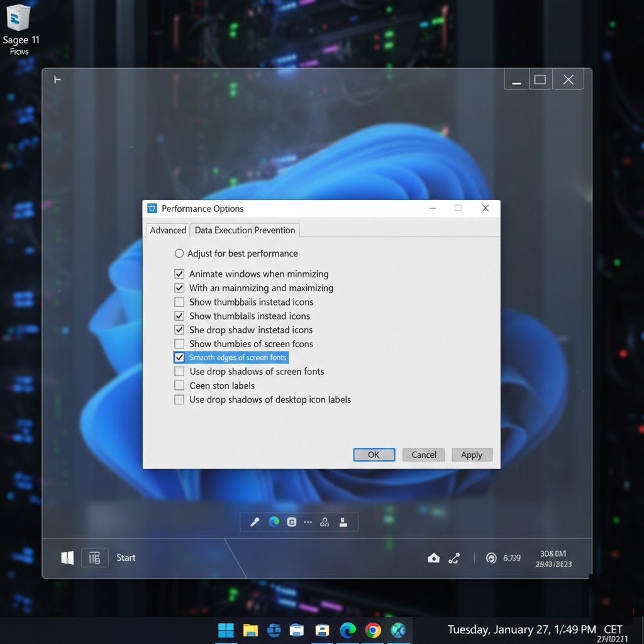Open File Explorer from the taskbar

point(250,630)
